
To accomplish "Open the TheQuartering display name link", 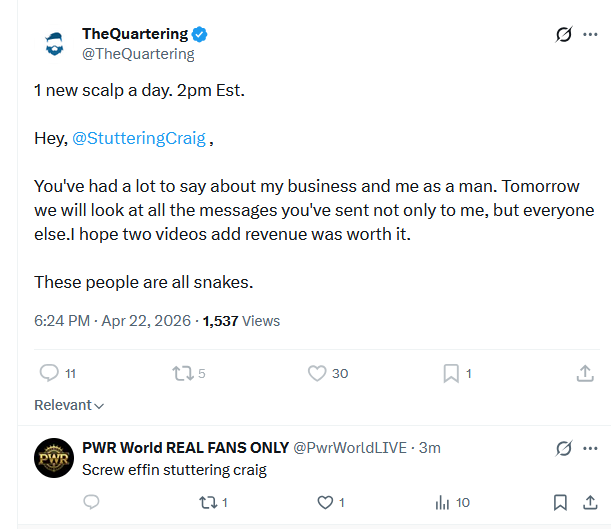I will (x=135, y=34).
